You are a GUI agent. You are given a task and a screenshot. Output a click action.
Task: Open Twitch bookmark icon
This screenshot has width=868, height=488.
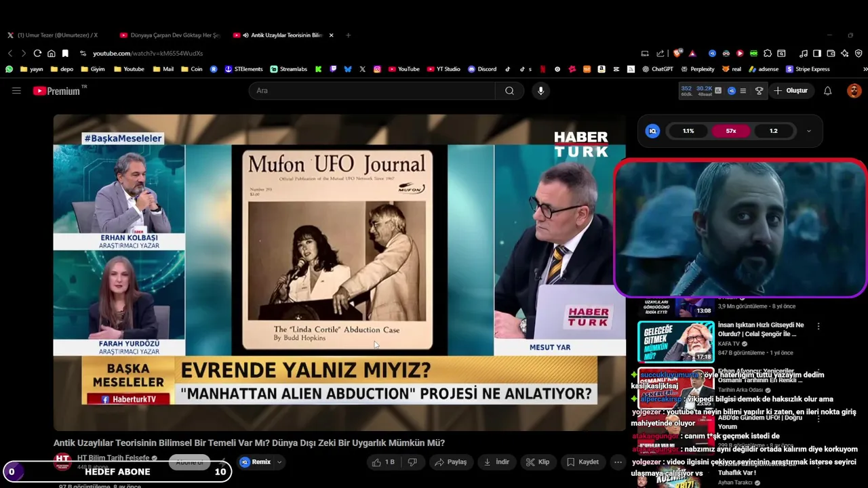(333, 68)
